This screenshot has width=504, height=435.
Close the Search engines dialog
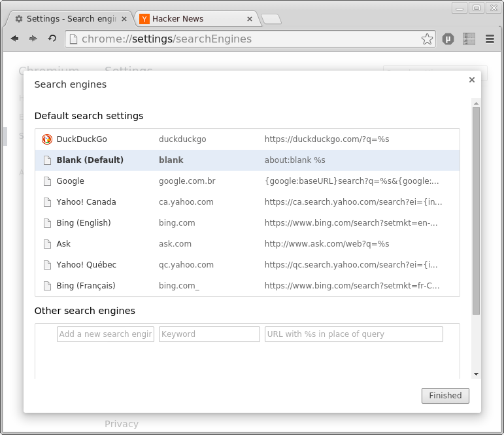click(472, 80)
